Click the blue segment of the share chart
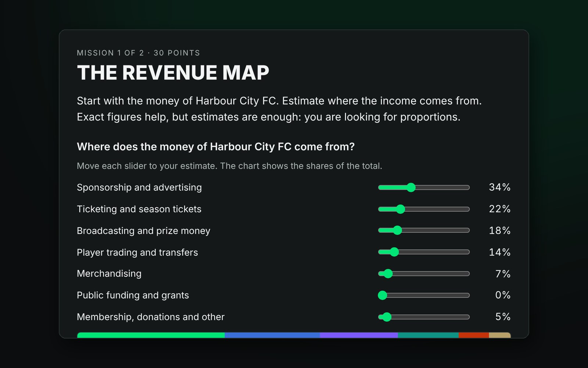Image resolution: width=588 pixels, height=368 pixels. tap(272, 335)
